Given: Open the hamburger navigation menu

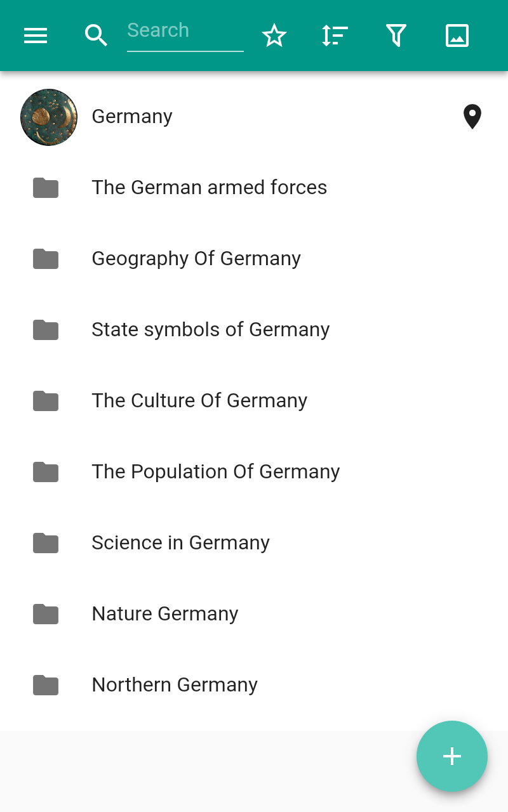Looking at the screenshot, I should pyautogui.click(x=36, y=36).
